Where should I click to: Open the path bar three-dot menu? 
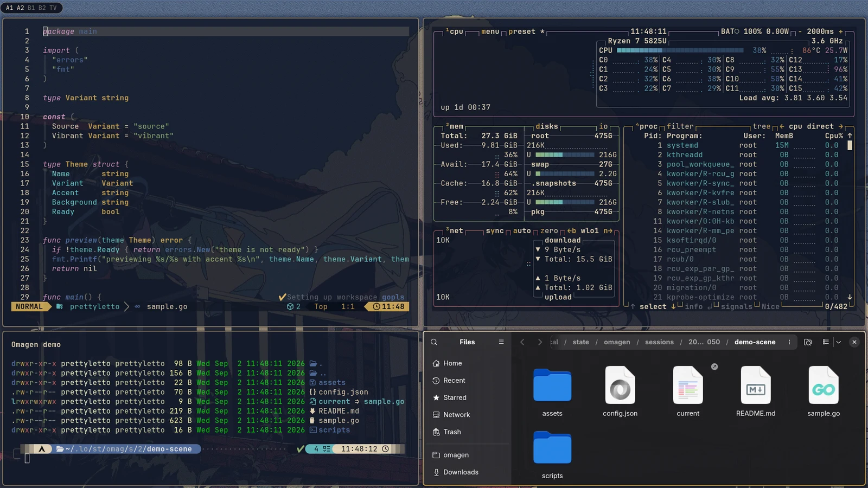[789, 342]
